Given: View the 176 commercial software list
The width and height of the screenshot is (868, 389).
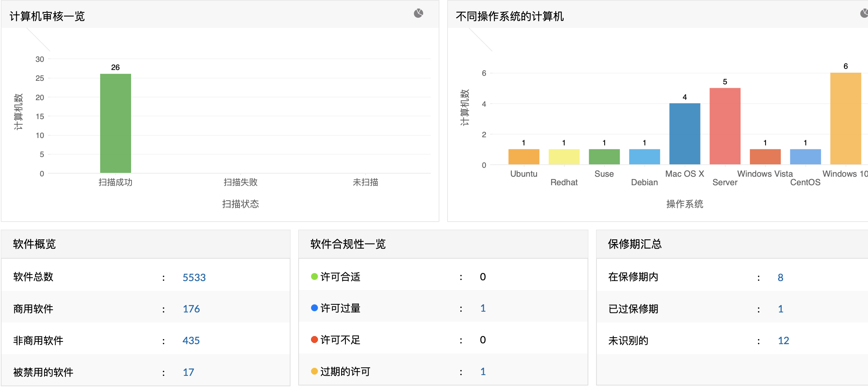Looking at the screenshot, I should tap(191, 309).
